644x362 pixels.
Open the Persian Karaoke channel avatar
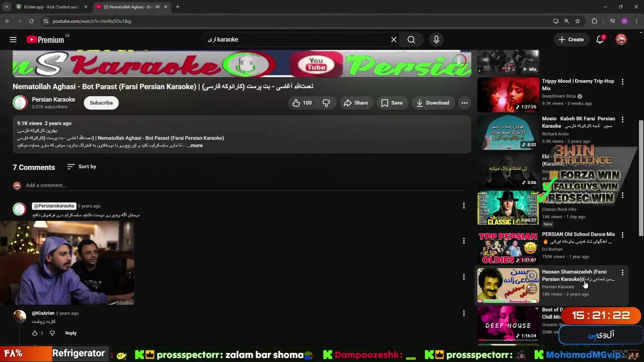coord(20,103)
